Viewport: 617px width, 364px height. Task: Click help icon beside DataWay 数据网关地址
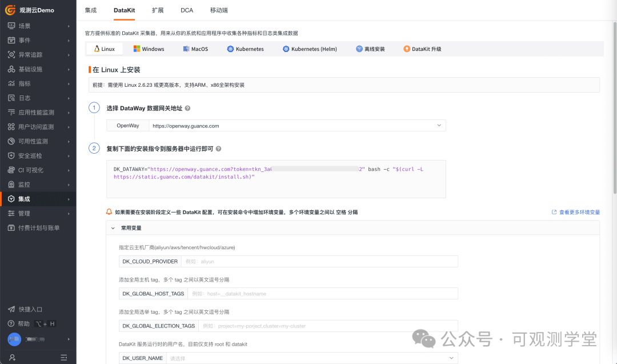(x=188, y=108)
